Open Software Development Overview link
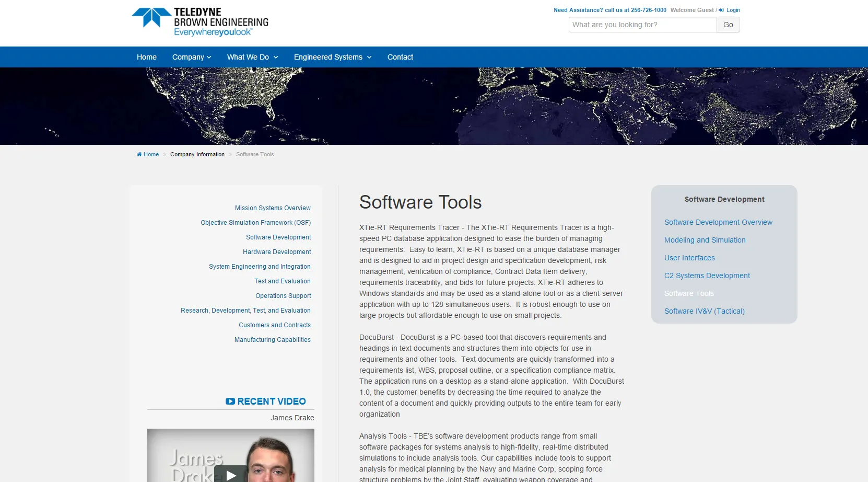The width and height of the screenshot is (868, 482). pyautogui.click(x=718, y=222)
